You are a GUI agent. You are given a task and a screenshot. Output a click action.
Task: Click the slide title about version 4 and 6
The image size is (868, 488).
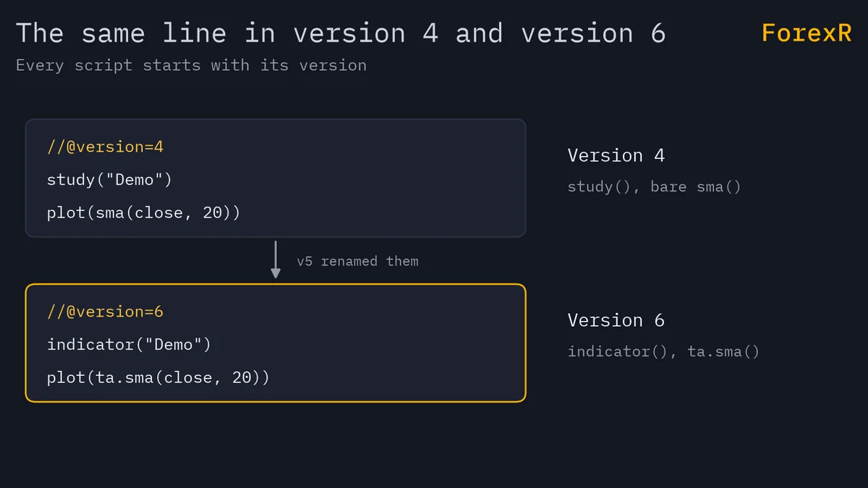[x=341, y=33]
